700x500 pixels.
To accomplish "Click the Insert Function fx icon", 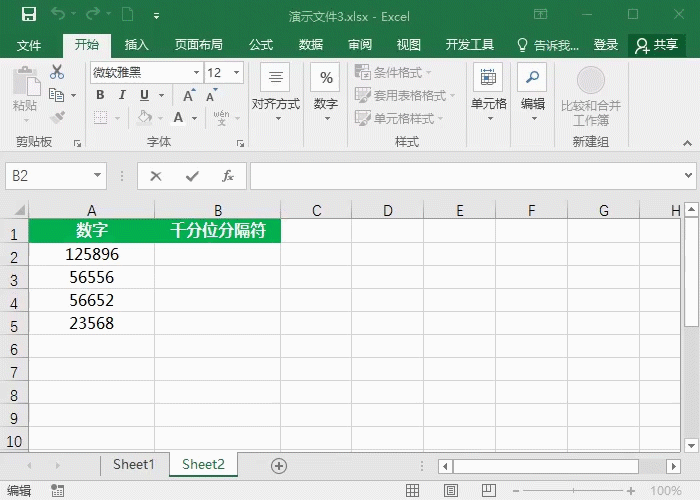I will (x=228, y=176).
